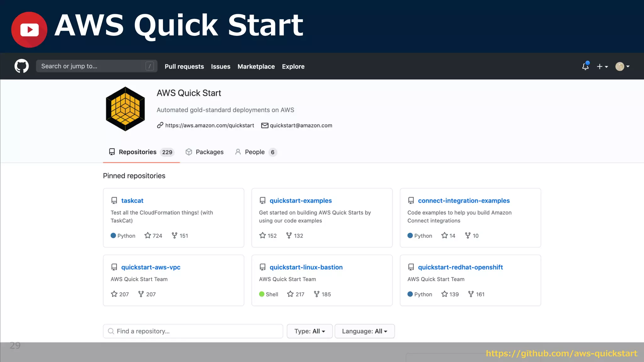
Task: Focus the Find a repository field
Action: pos(193,331)
